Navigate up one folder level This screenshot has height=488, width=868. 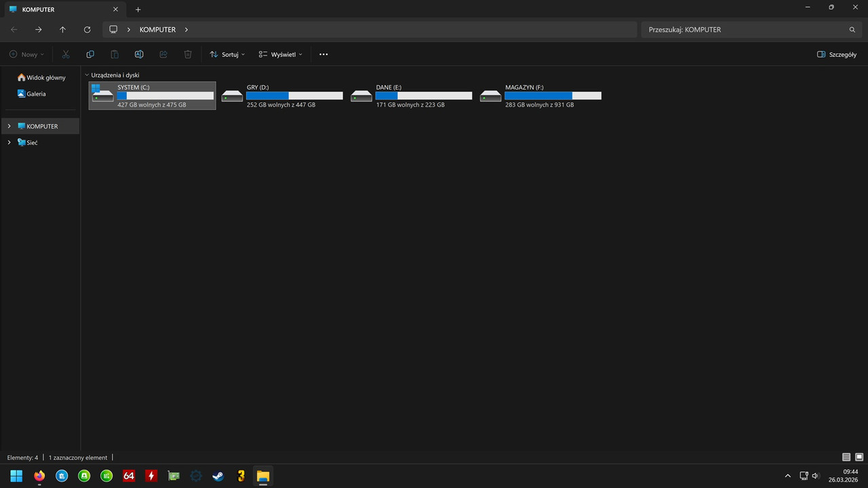(x=63, y=30)
